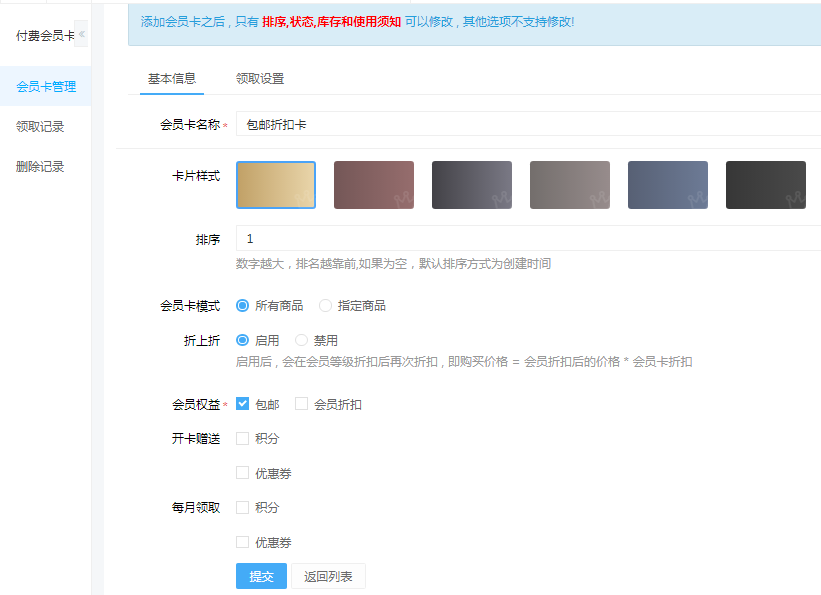Image resolution: width=821 pixels, height=595 pixels.
Task: Select the reddish-brown card style swatch
Action: pyautogui.click(x=374, y=185)
